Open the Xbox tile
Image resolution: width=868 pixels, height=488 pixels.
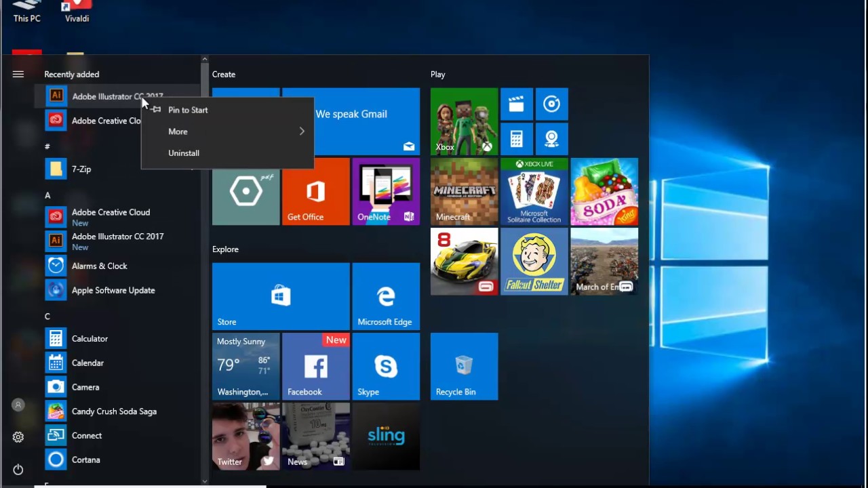464,121
